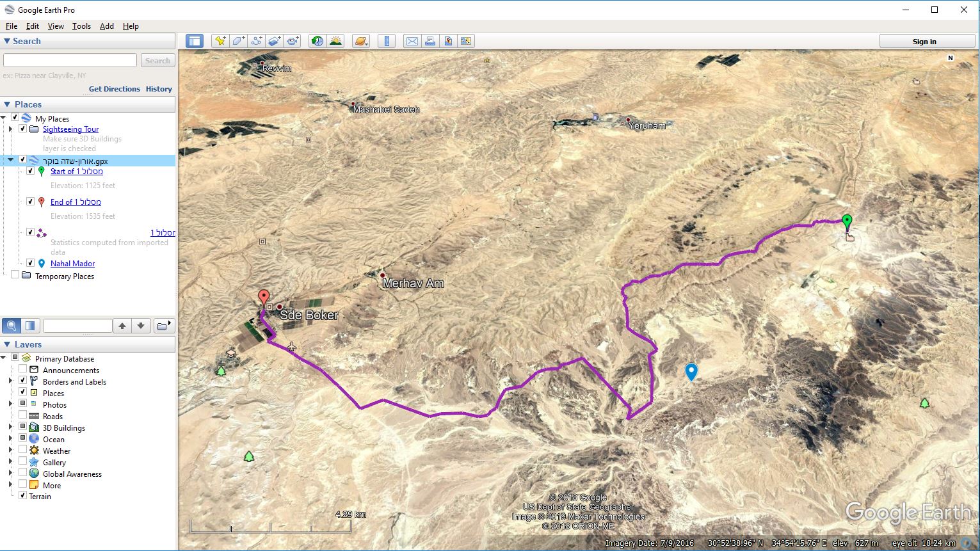Select the Merhav Am map label
Viewport: 980px width, 551px height.
click(x=413, y=283)
